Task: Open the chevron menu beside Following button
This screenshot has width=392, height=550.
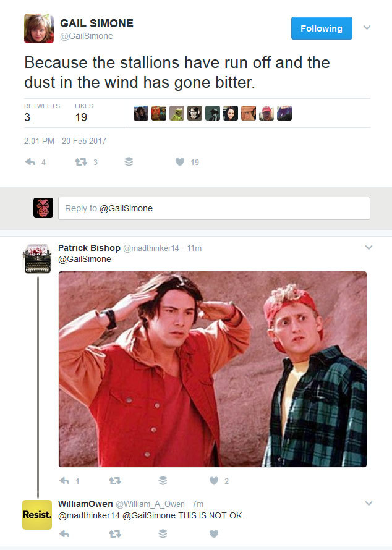Action: [x=367, y=27]
